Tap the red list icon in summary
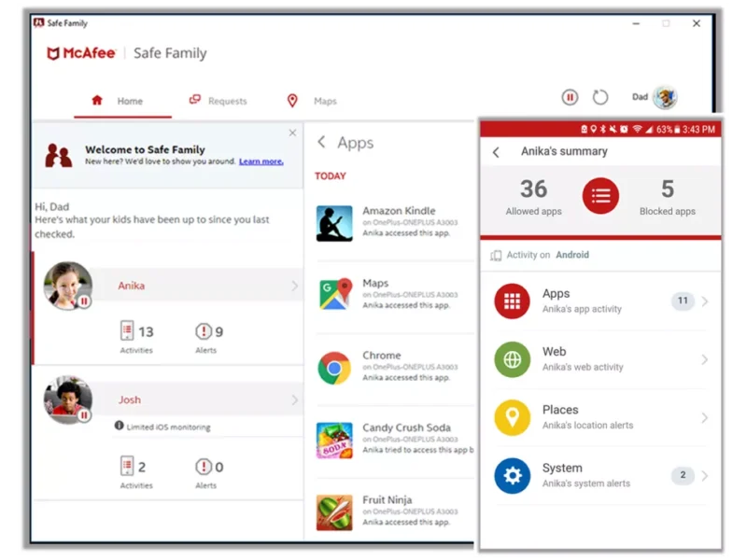 600,196
